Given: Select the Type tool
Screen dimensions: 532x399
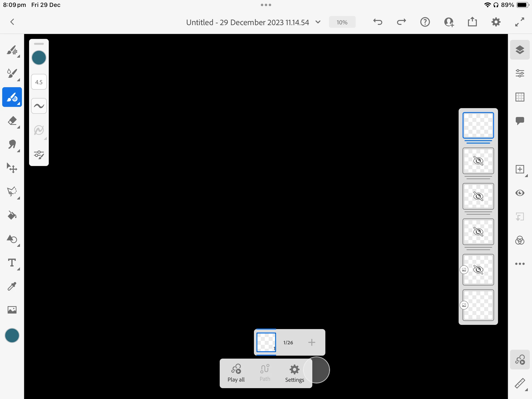Looking at the screenshot, I should (12, 263).
